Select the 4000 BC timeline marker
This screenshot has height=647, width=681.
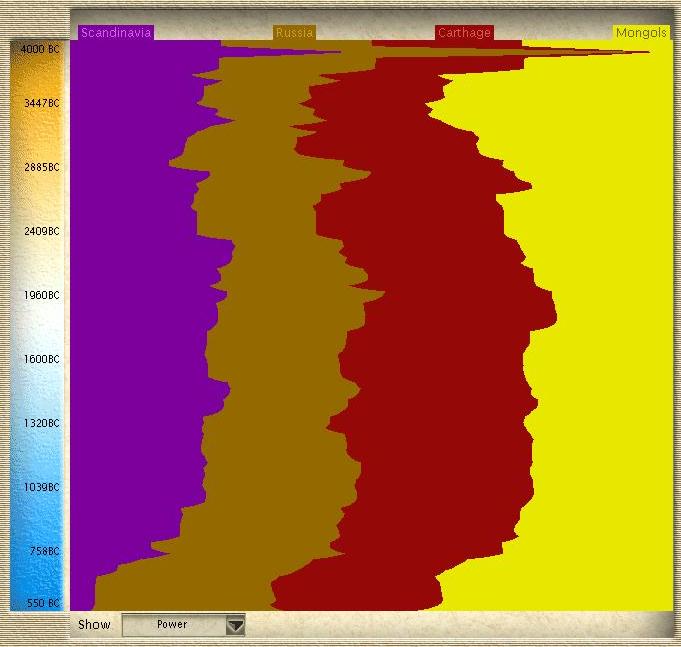[40, 48]
